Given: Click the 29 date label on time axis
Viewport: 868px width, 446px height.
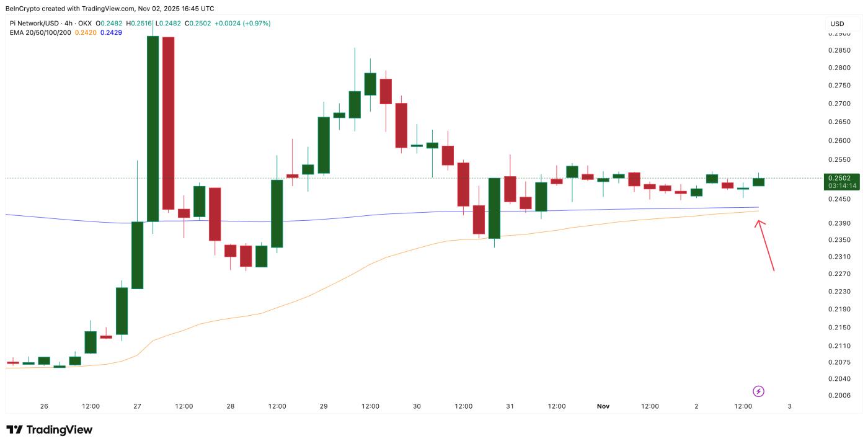Looking at the screenshot, I should [x=324, y=406].
